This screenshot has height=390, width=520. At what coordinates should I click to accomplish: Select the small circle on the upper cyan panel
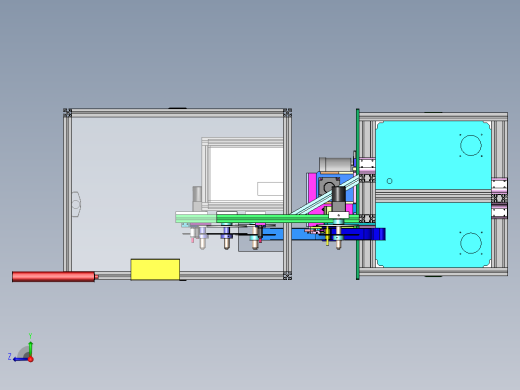(x=389, y=181)
